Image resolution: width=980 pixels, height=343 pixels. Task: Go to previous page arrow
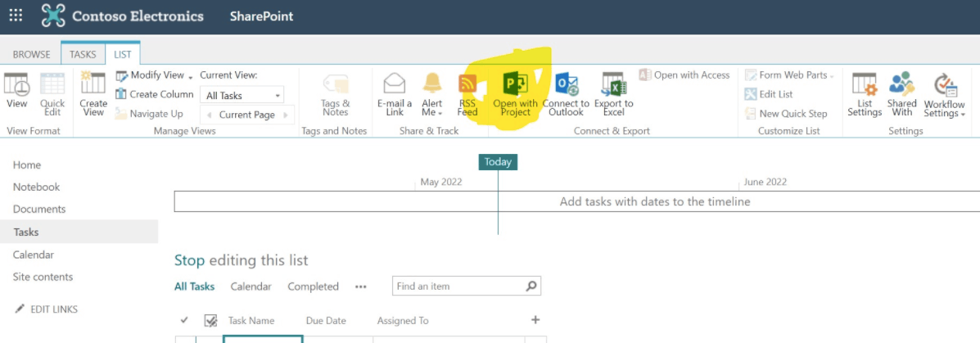click(x=209, y=115)
